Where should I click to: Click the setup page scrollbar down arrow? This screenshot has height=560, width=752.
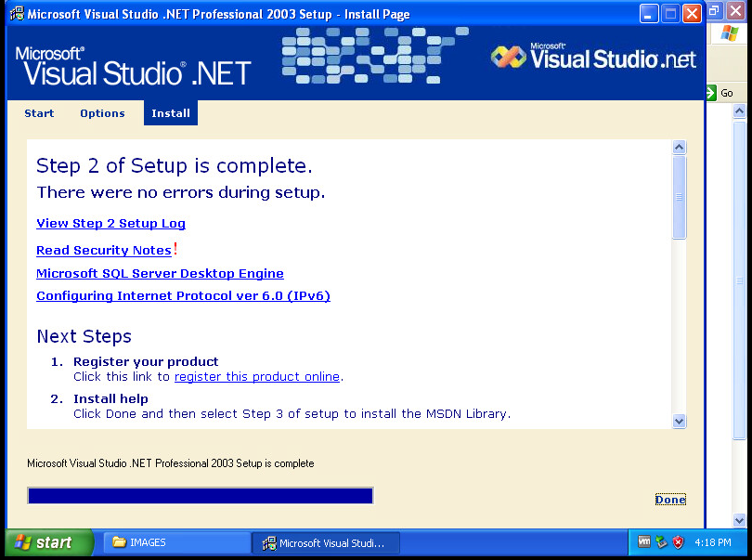tap(679, 421)
